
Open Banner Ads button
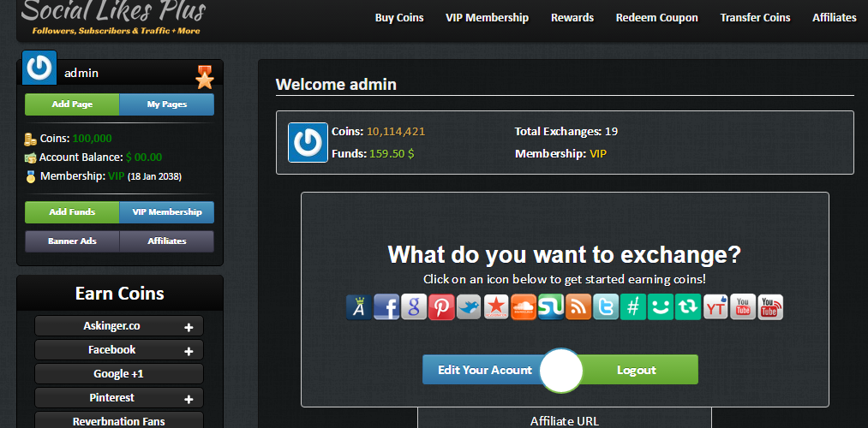point(72,241)
